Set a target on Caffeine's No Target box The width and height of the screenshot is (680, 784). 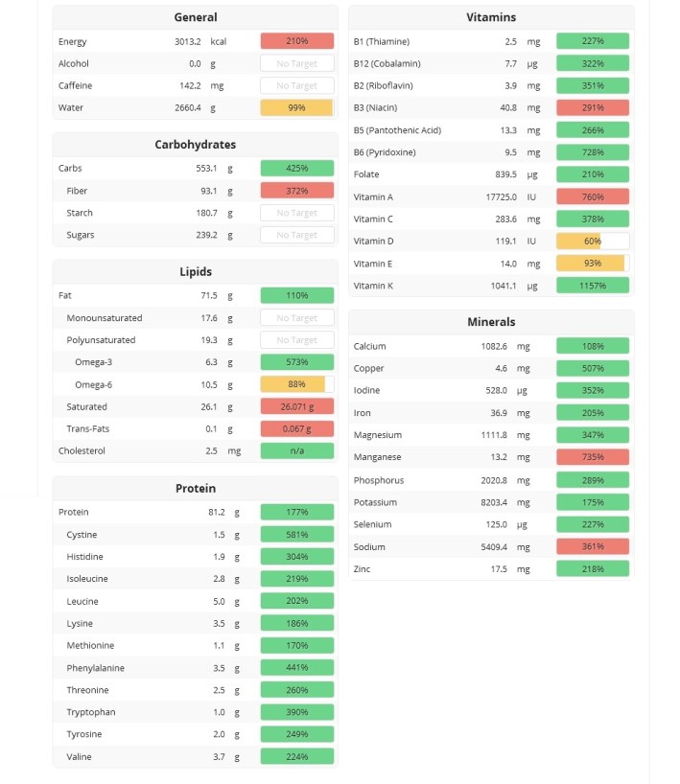[296, 85]
